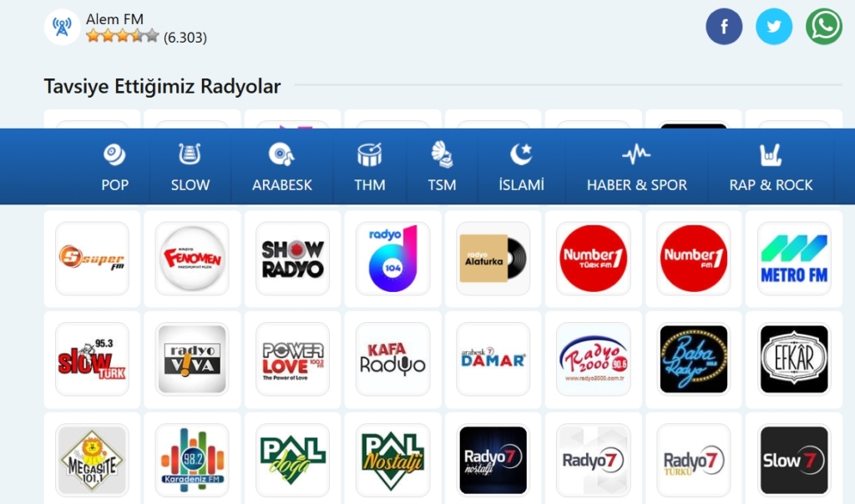Click Tavsiye Ettiğimiz Radyolar heading

[162, 86]
